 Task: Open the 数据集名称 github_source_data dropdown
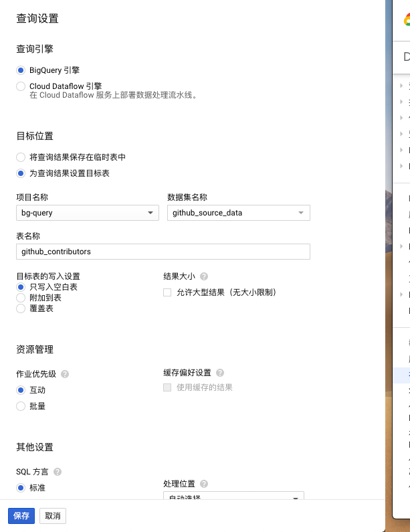pyautogui.click(x=238, y=213)
